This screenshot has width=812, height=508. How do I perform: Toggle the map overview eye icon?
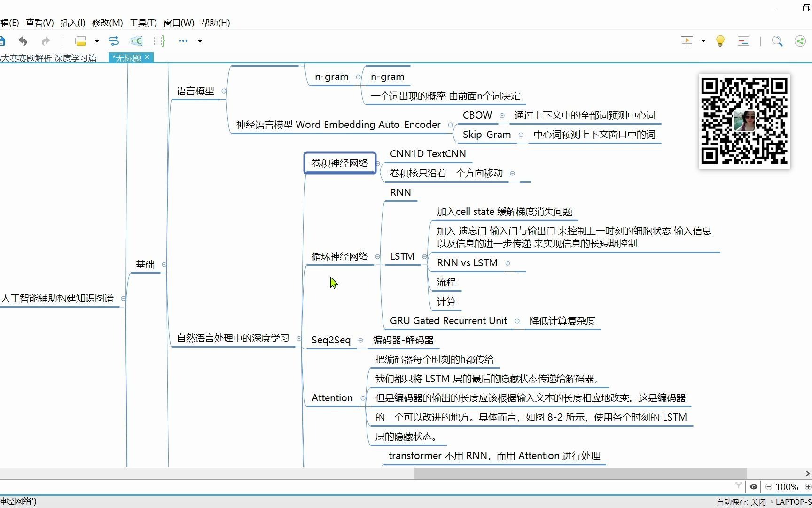(754, 486)
